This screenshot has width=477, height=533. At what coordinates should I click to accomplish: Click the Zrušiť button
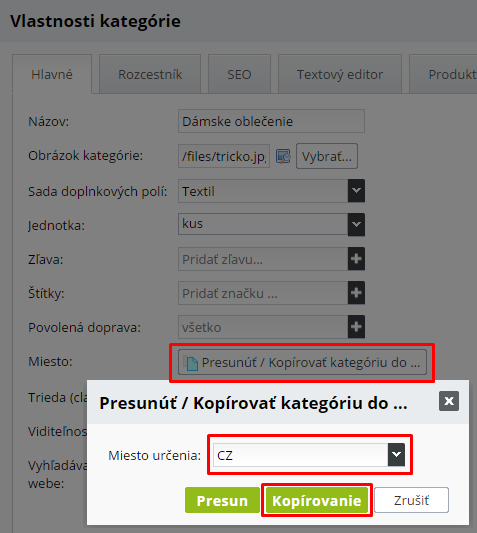411,500
